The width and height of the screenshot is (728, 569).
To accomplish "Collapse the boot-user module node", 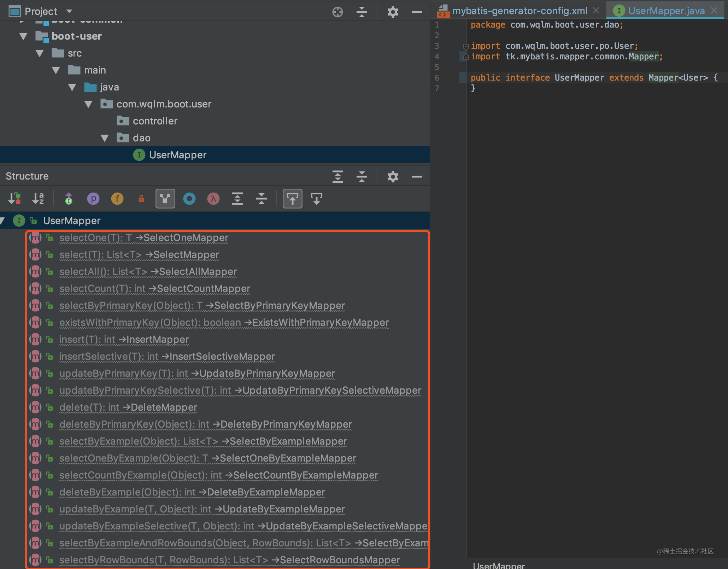I will pos(24,36).
